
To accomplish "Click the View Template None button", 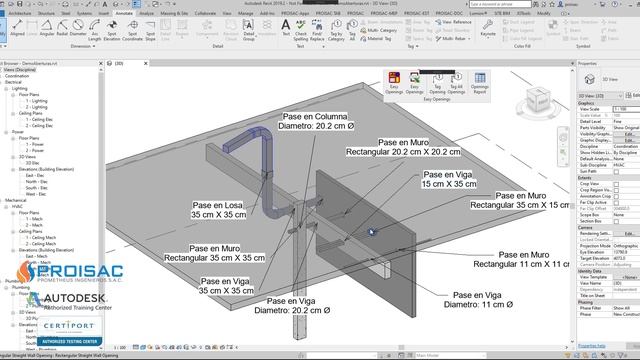I will (629, 277).
